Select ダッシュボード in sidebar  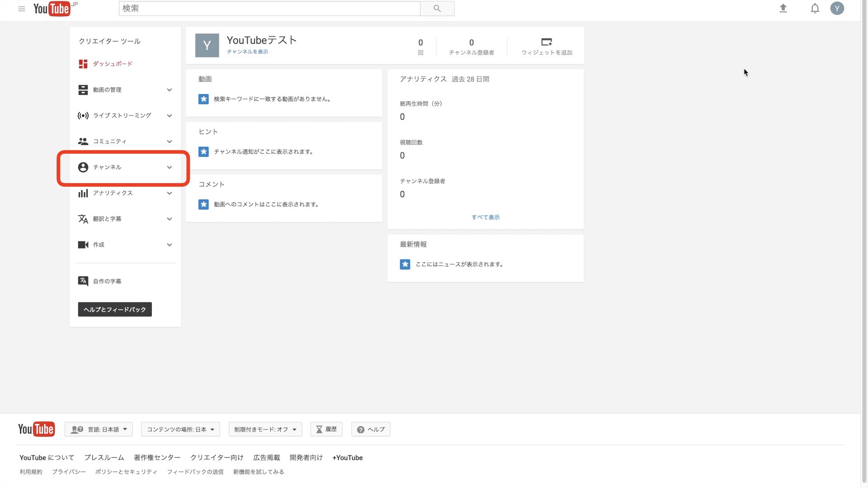tap(113, 64)
